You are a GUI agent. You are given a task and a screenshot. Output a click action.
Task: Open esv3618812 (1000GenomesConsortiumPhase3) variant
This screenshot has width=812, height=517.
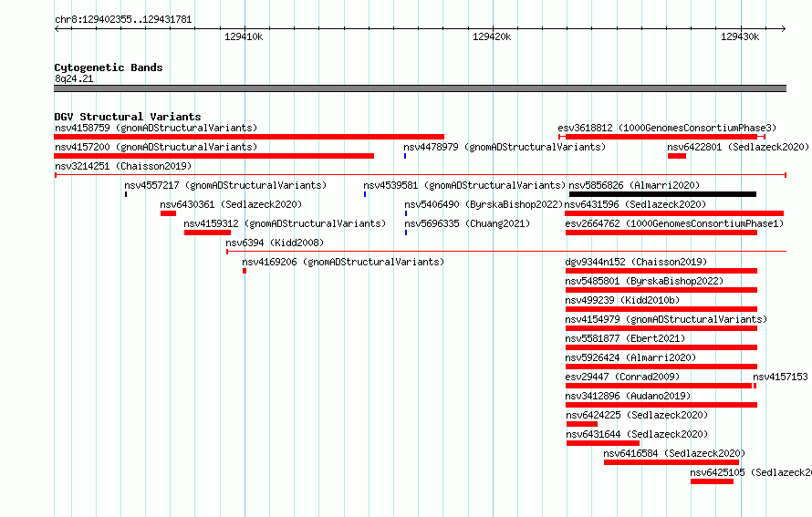point(668,128)
